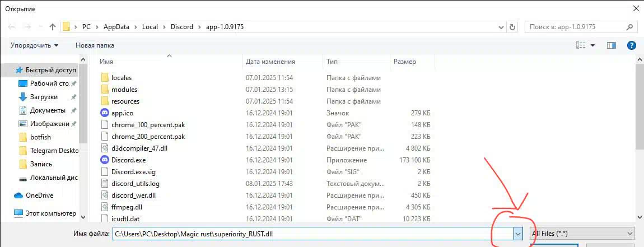Open view options dropdown arrow

pos(592,45)
